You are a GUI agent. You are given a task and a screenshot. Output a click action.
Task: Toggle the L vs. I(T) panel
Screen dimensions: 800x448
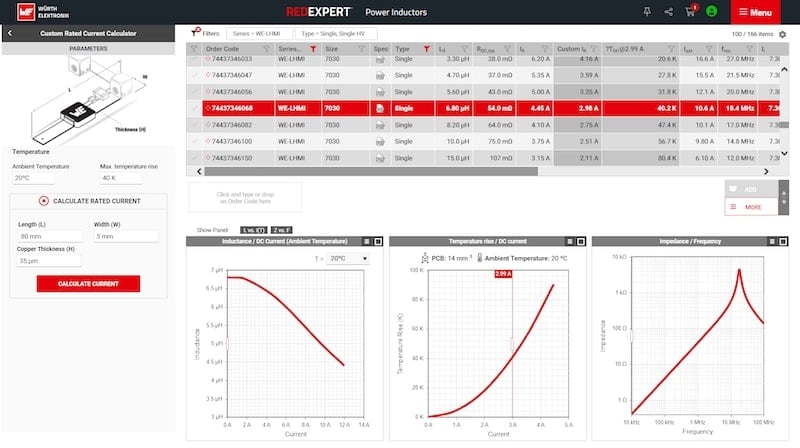click(254, 230)
